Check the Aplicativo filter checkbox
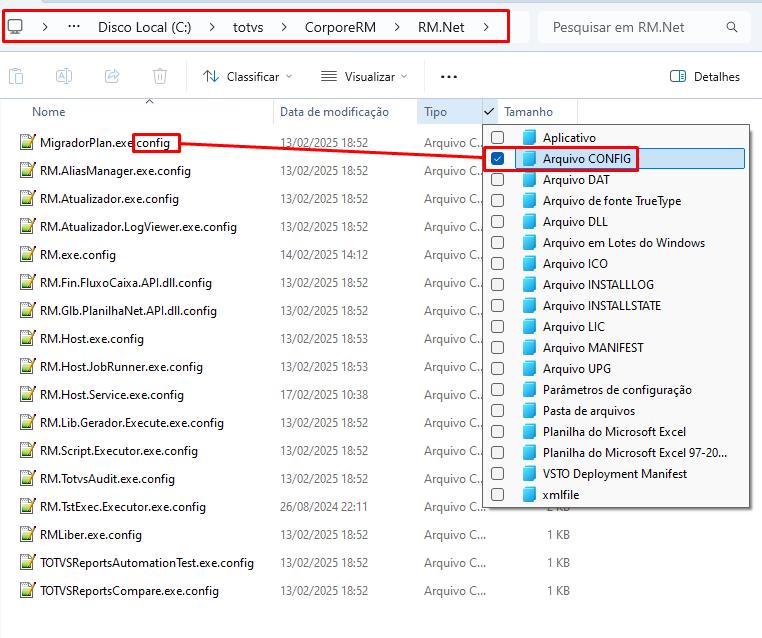 click(x=497, y=138)
